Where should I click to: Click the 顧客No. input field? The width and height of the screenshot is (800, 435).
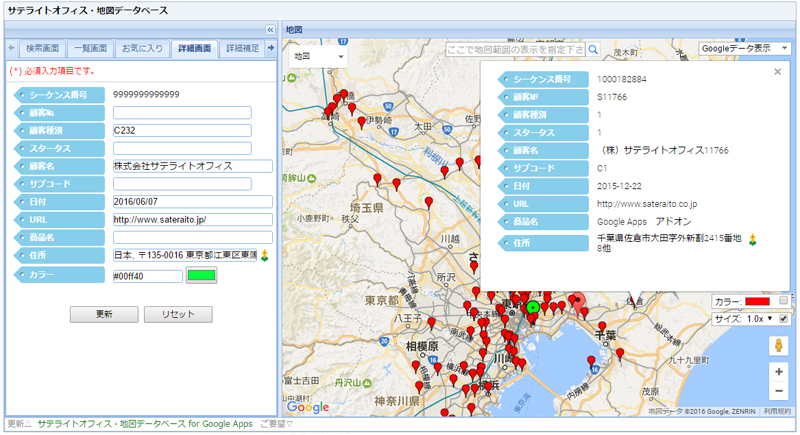[182, 113]
